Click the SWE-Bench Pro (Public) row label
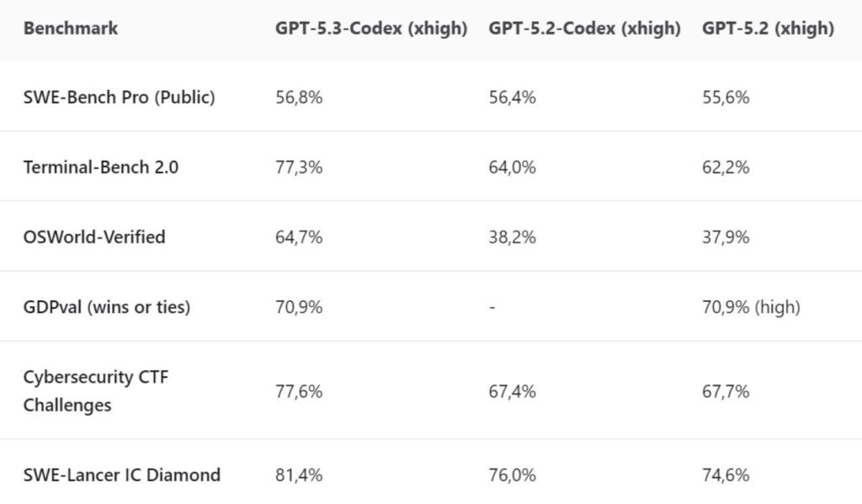This screenshot has width=862, height=504. (120, 98)
